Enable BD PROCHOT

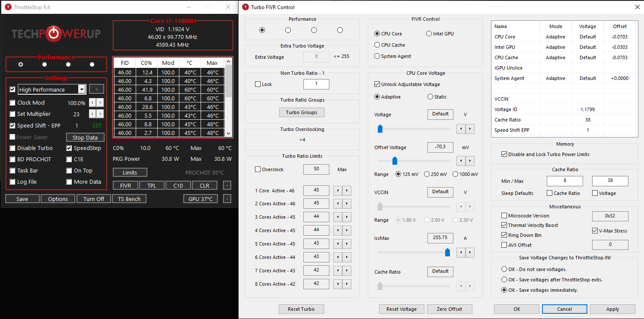click(13, 159)
